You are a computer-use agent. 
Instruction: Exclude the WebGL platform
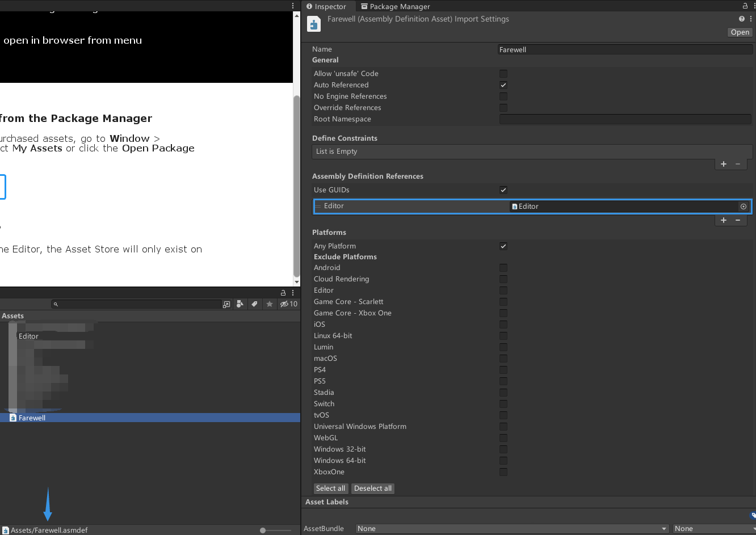(503, 438)
